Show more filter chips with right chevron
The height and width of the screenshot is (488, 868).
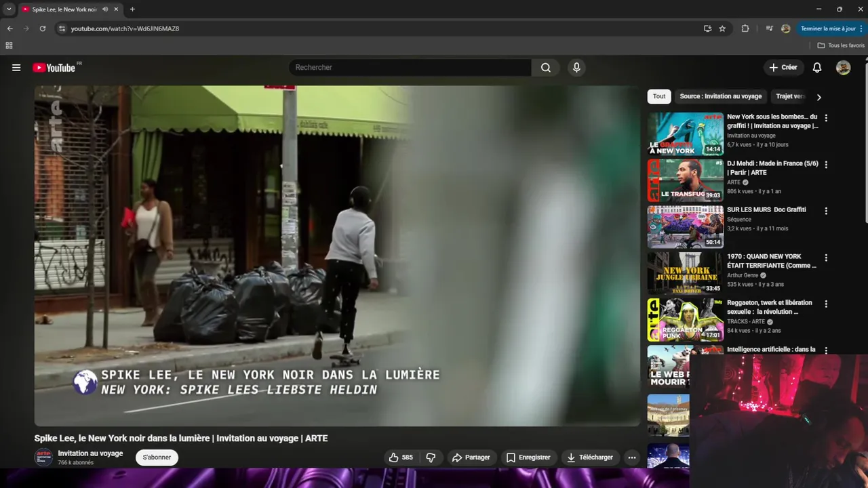pos(818,97)
